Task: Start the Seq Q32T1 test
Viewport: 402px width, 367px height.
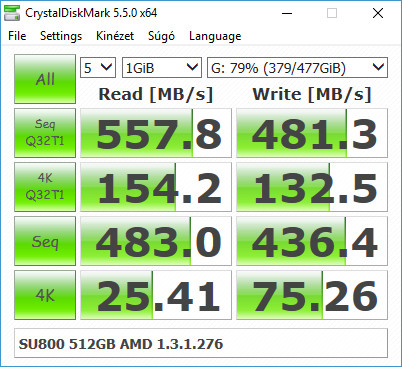Action: click(x=45, y=133)
